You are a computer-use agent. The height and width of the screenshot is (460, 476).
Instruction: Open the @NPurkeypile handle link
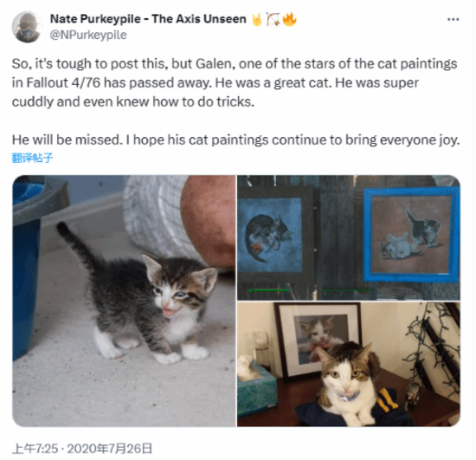[88, 35]
